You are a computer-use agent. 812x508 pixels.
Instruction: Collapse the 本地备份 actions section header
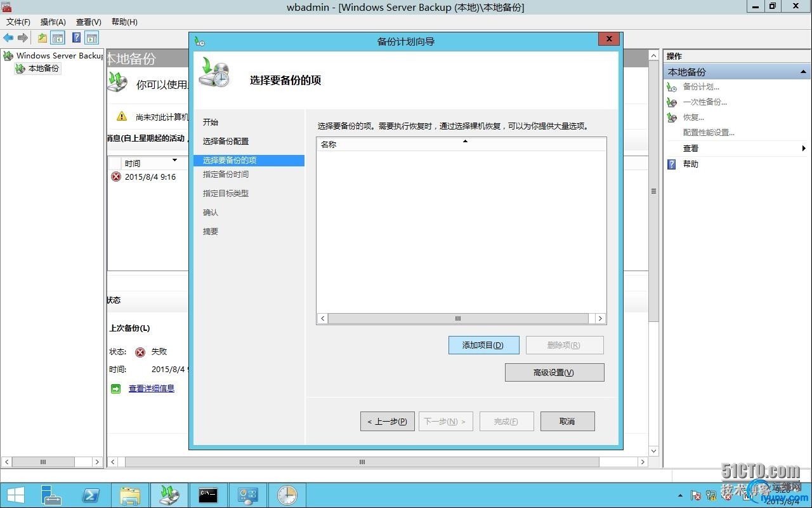click(803, 72)
